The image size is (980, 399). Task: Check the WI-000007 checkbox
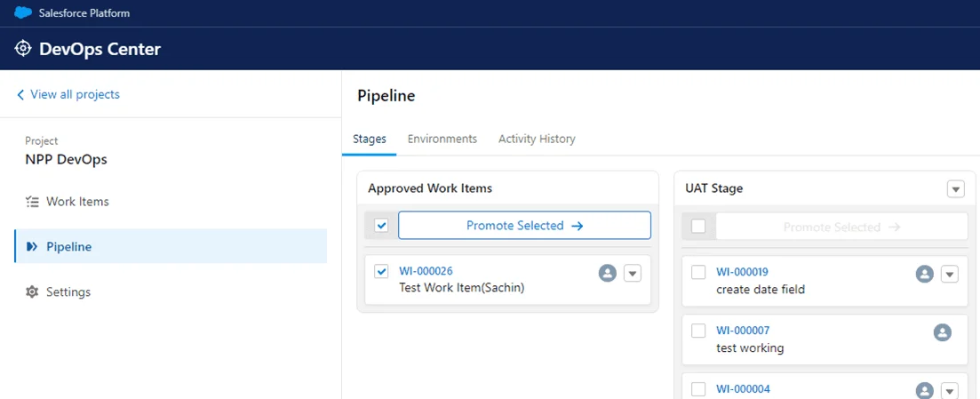[x=698, y=331]
